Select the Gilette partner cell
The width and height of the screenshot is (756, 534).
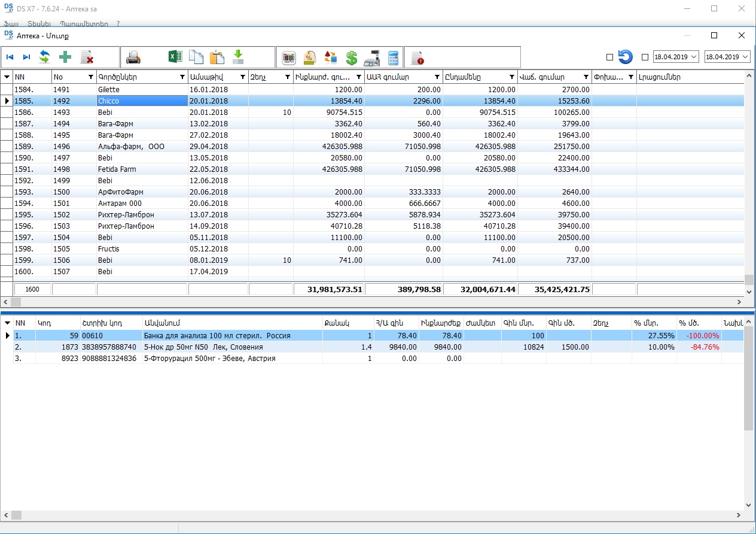point(142,90)
